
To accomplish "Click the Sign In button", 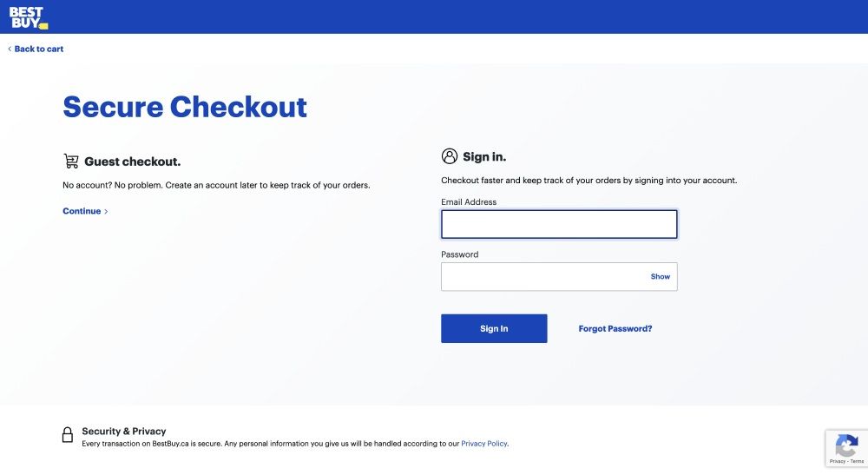I will (x=494, y=328).
